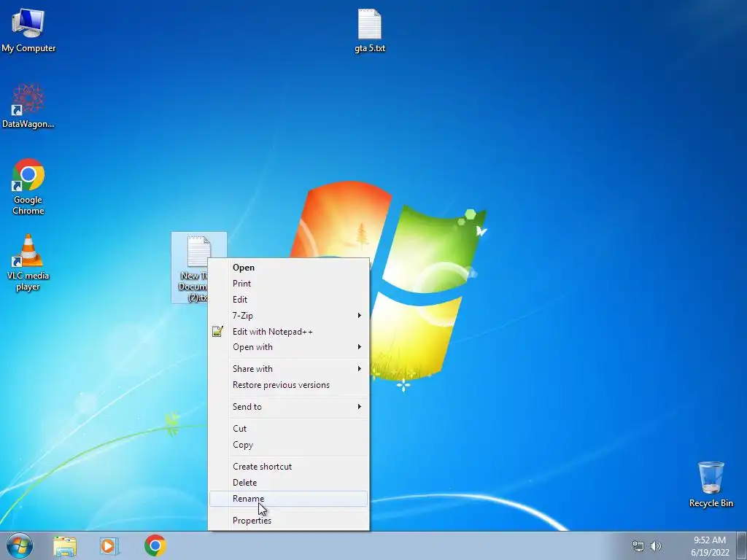Select the Google Chrome desktop shortcut

28,187
